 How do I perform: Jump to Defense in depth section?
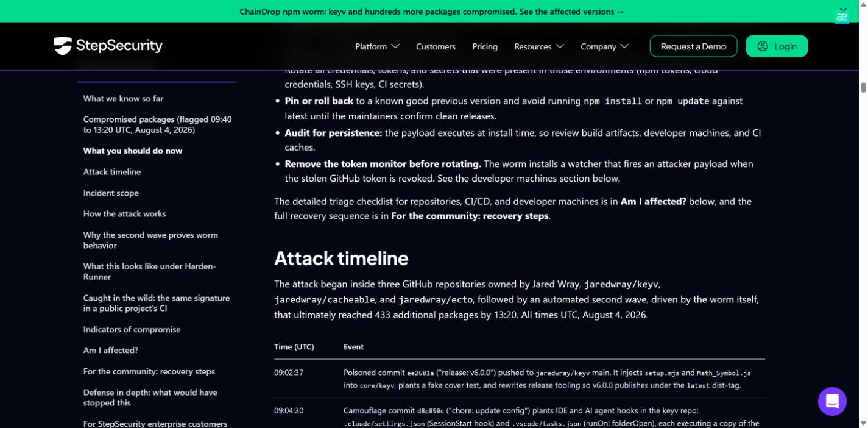[150, 398]
